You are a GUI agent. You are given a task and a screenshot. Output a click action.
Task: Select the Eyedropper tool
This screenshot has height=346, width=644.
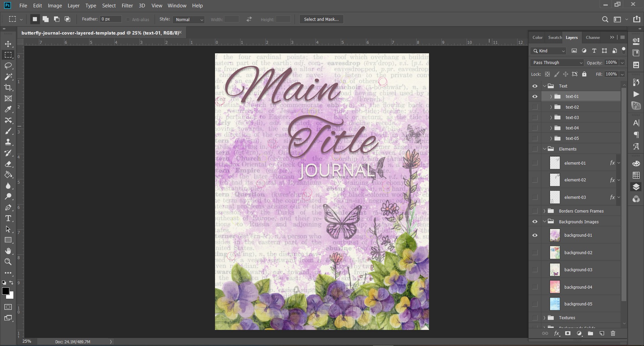(x=8, y=109)
